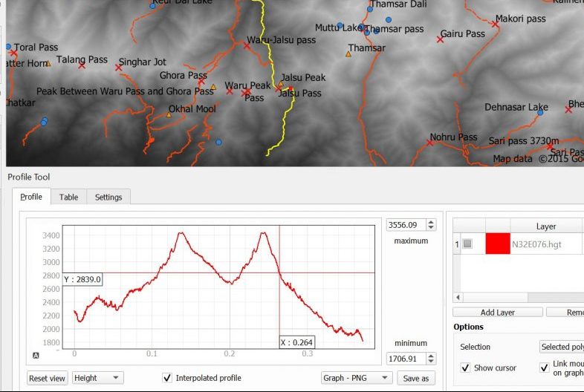
Task: Click the Ghora Pass marker
Action: [x=201, y=81]
